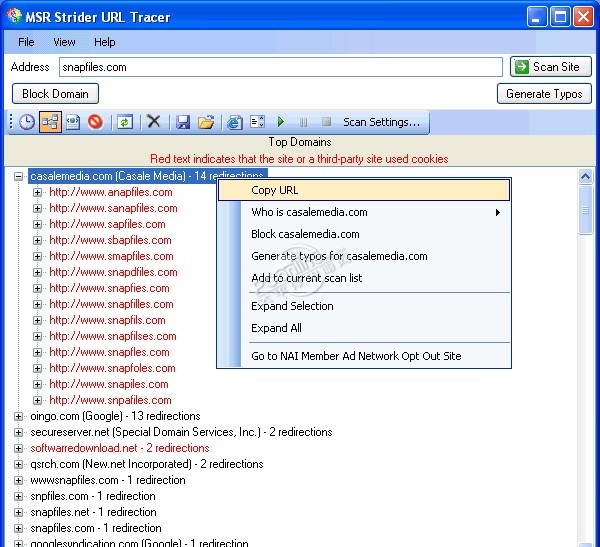The width and height of the screenshot is (600, 547).
Task: Select http://www.snapfils.com entry
Action: click(x=108, y=320)
